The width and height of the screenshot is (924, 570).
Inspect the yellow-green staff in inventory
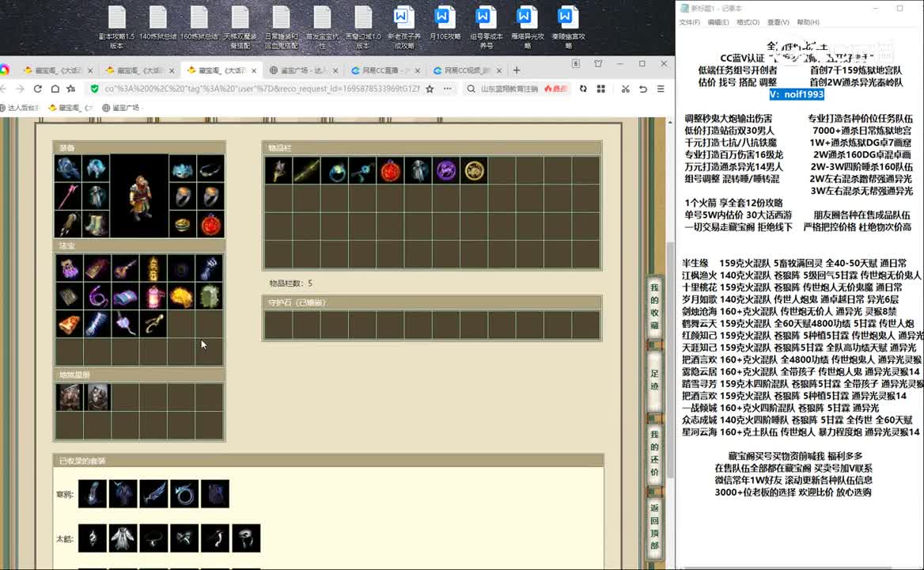(x=306, y=171)
